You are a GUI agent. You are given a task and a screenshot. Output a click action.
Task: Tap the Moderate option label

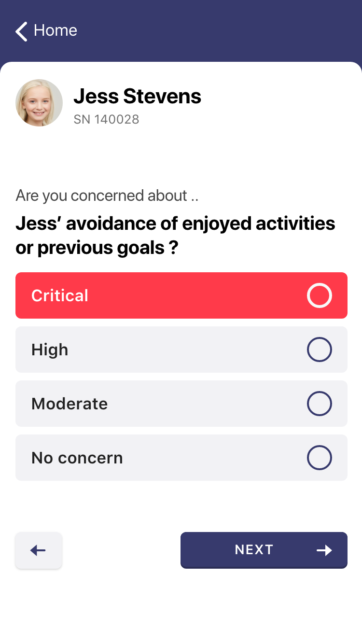pyautogui.click(x=70, y=404)
